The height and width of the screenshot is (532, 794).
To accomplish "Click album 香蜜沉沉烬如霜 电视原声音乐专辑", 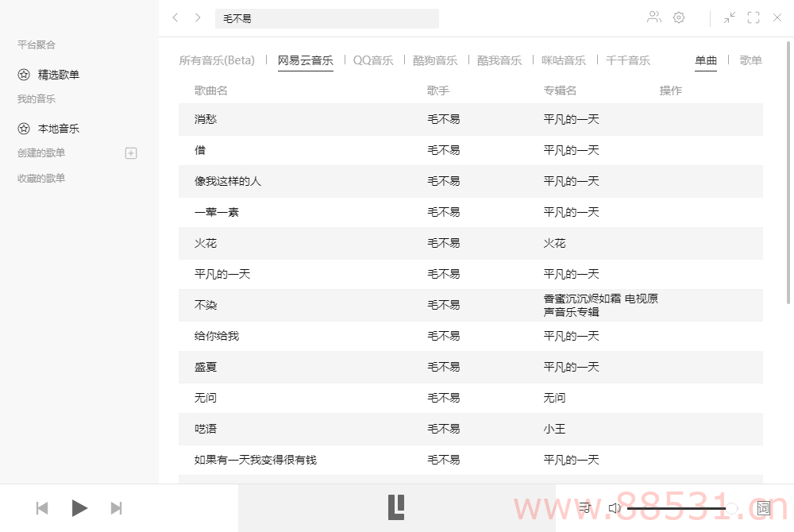I will 600,305.
